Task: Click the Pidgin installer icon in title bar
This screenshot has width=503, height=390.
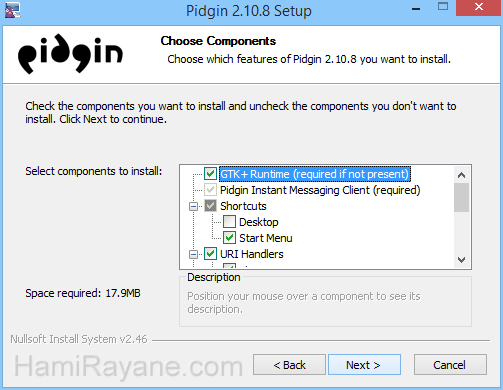Action: pos(12,10)
